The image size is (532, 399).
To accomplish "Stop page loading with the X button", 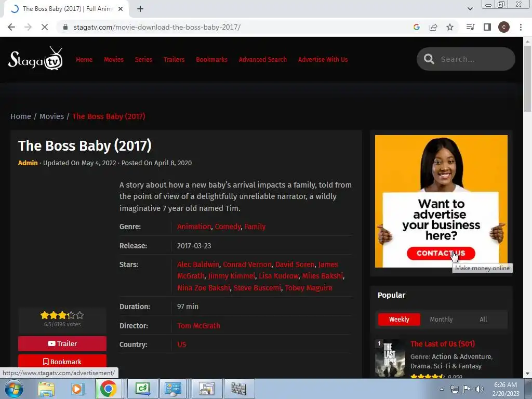I will pos(45,27).
